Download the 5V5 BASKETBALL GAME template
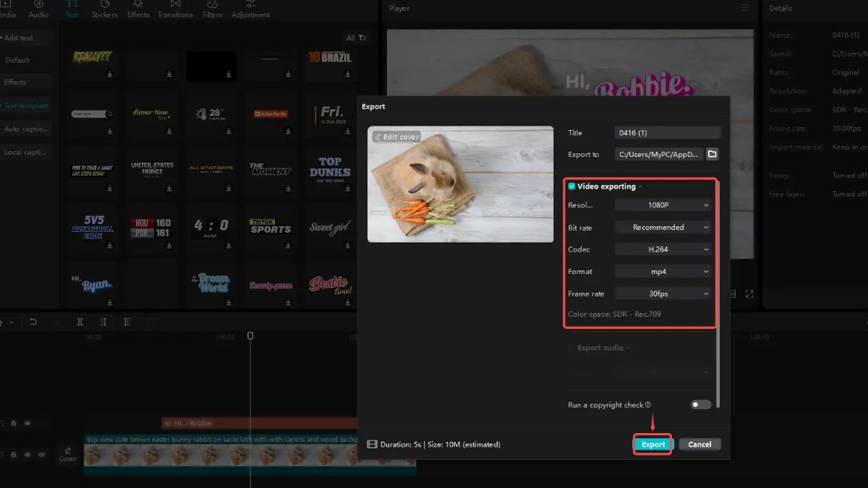 [x=110, y=245]
